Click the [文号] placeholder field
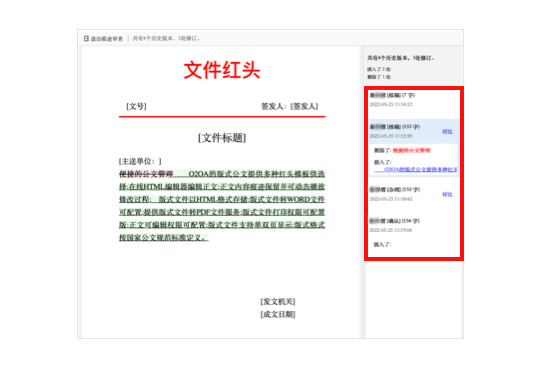Screen dimensions: 540x370 136,106
